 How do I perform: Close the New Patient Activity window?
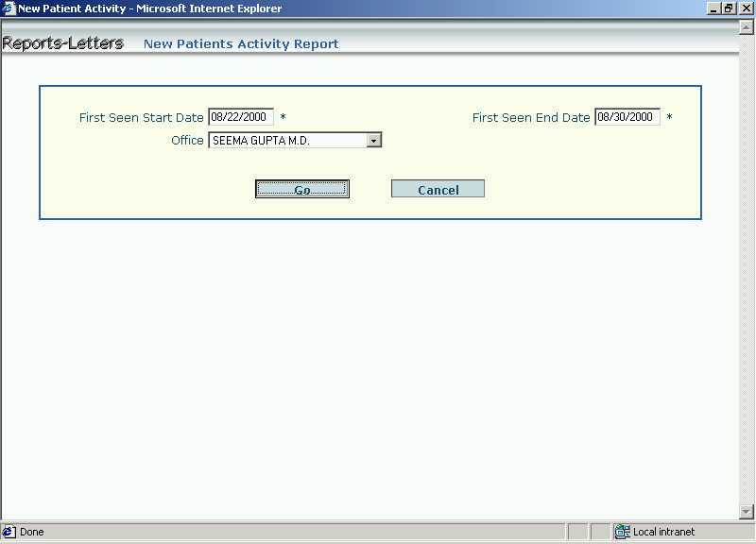point(746,8)
